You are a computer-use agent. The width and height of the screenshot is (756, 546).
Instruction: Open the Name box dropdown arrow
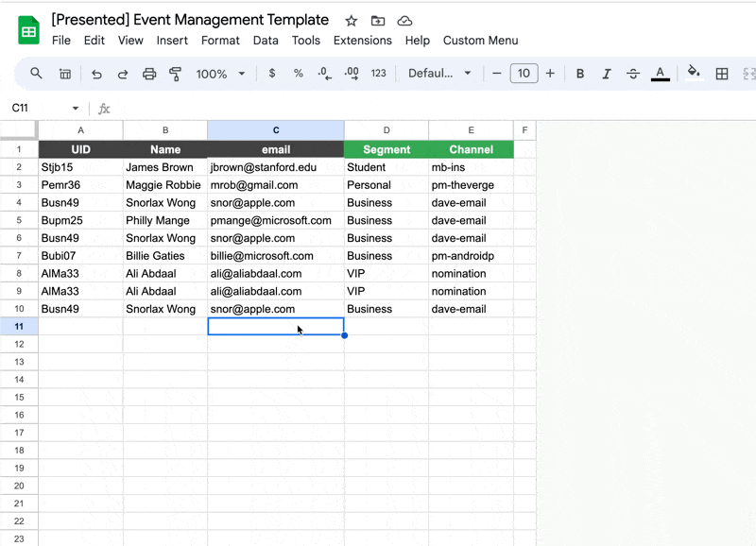76,109
